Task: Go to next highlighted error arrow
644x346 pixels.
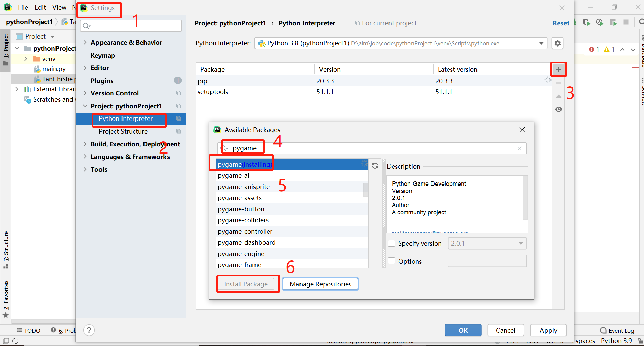Action: [x=633, y=49]
